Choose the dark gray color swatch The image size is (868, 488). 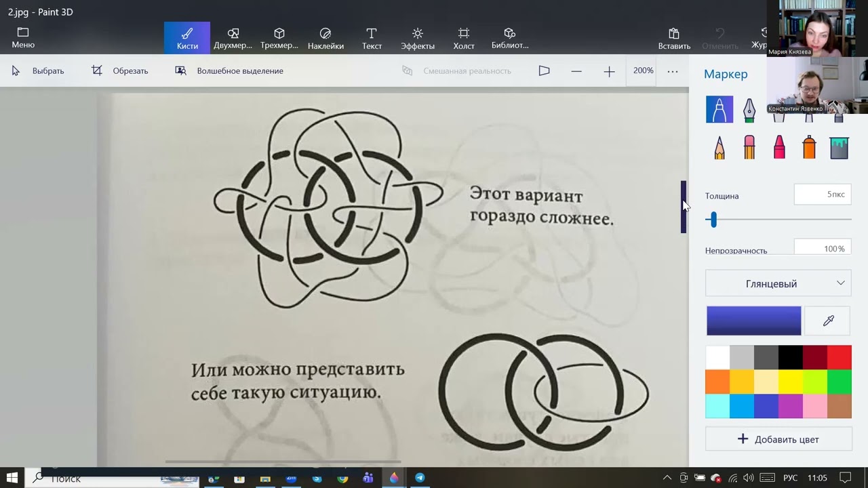point(766,357)
